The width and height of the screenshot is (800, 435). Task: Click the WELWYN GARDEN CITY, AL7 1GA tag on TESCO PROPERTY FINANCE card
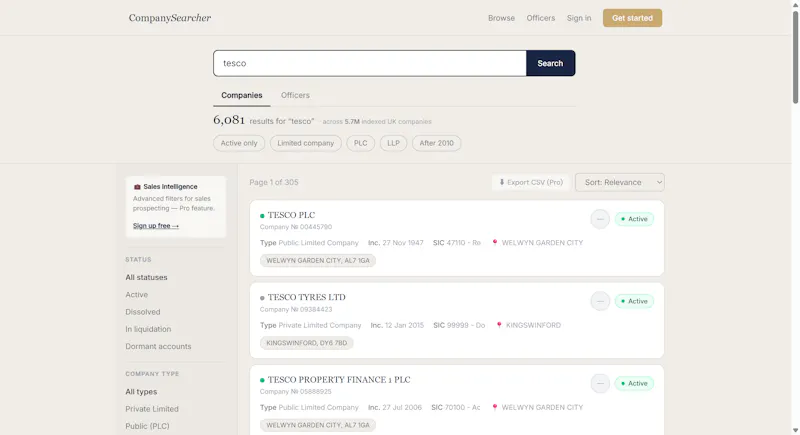(318, 425)
